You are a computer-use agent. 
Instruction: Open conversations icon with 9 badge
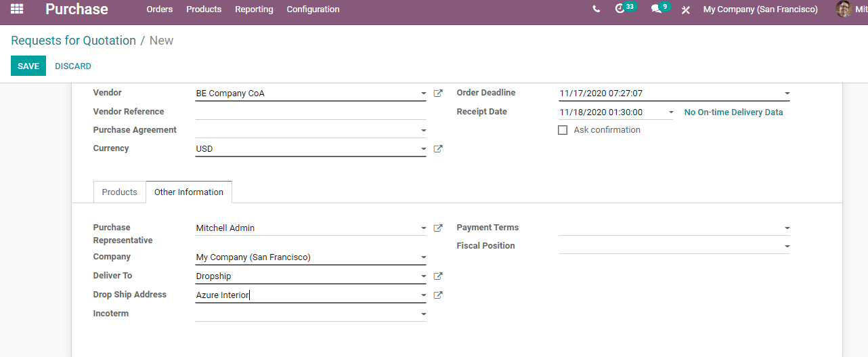coord(660,8)
